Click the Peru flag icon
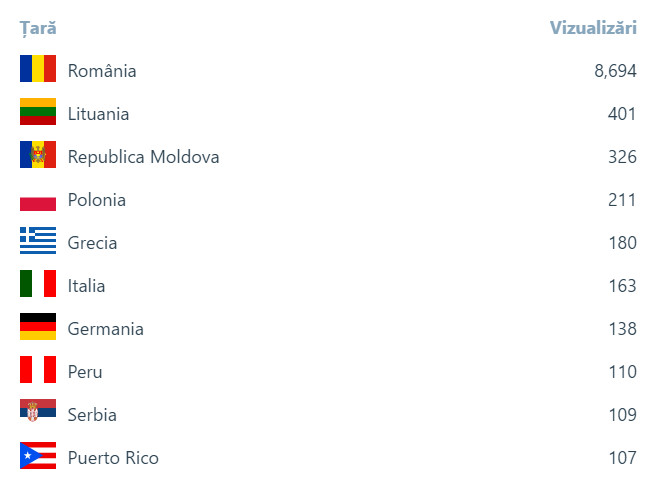The width and height of the screenshot is (664, 488). tap(38, 370)
